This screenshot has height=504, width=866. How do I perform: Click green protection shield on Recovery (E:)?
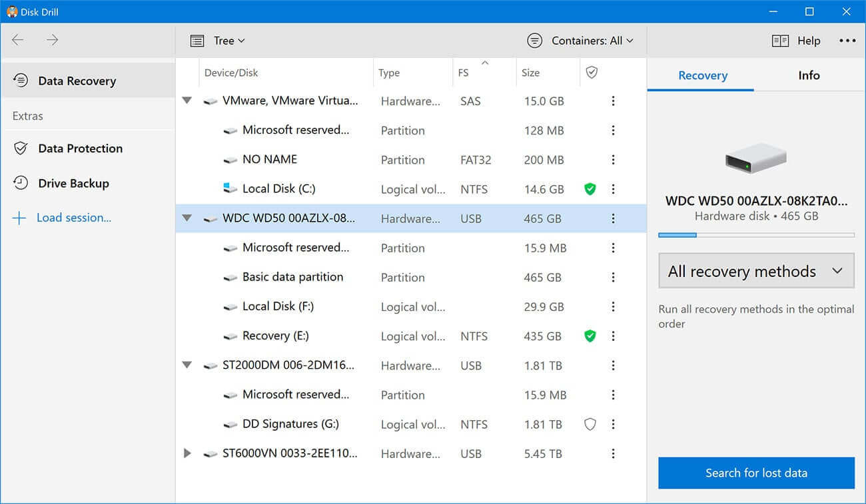click(x=590, y=336)
